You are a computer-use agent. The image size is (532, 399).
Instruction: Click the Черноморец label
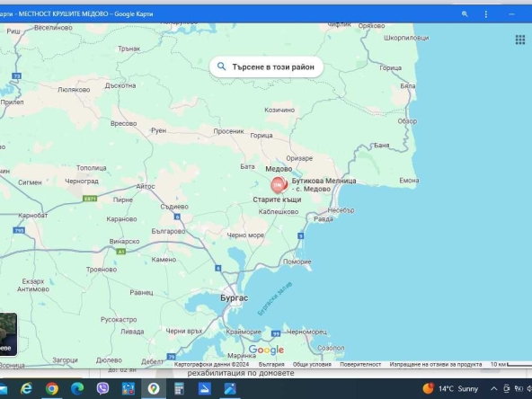(x=307, y=332)
